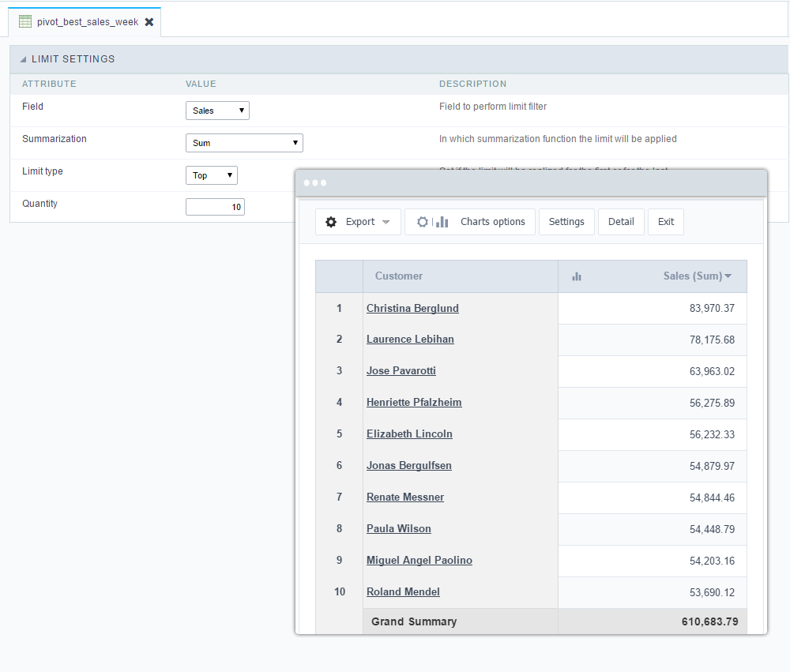Image resolution: width=790 pixels, height=672 pixels.
Task: Click the Limit type attribute label
Action: tap(43, 171)
